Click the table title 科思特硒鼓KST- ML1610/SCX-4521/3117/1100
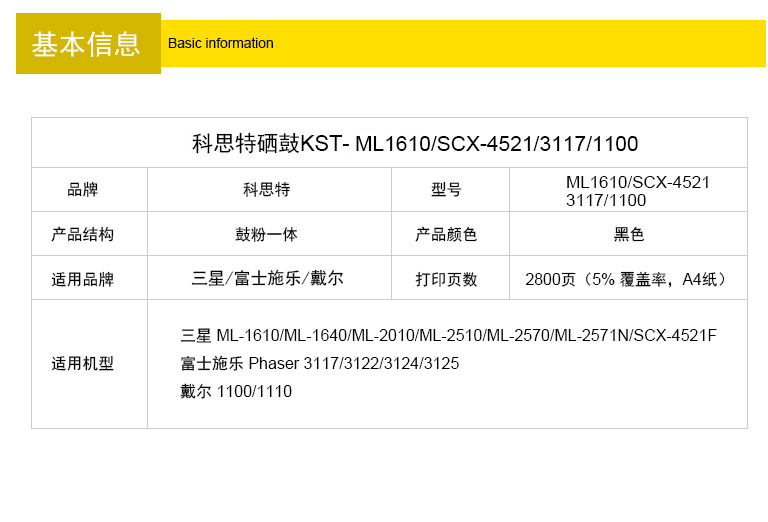Screen dimensions: 768x522 [414, 143]
